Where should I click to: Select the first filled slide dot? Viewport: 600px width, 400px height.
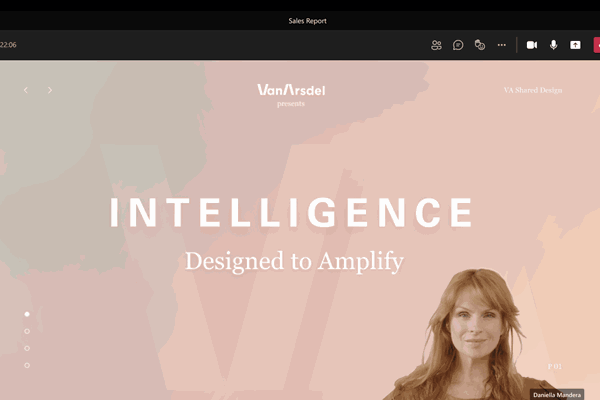pyautogui.click(x=27, y=314)
